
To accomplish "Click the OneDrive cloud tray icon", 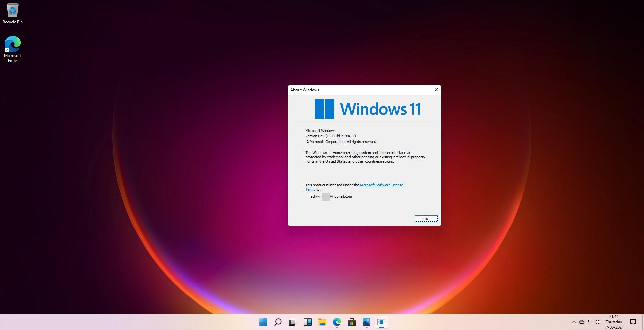I will point(582,322).
